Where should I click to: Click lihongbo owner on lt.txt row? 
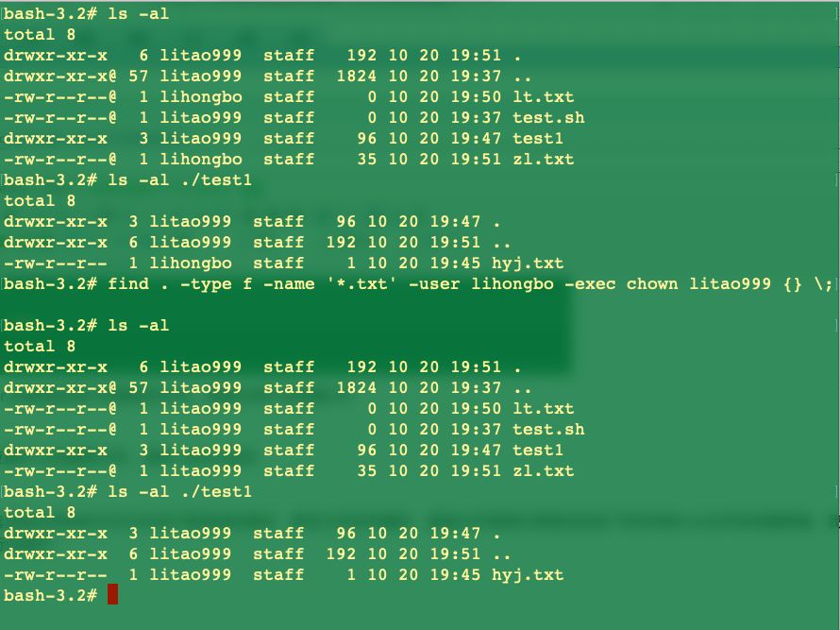click(200, 96)
